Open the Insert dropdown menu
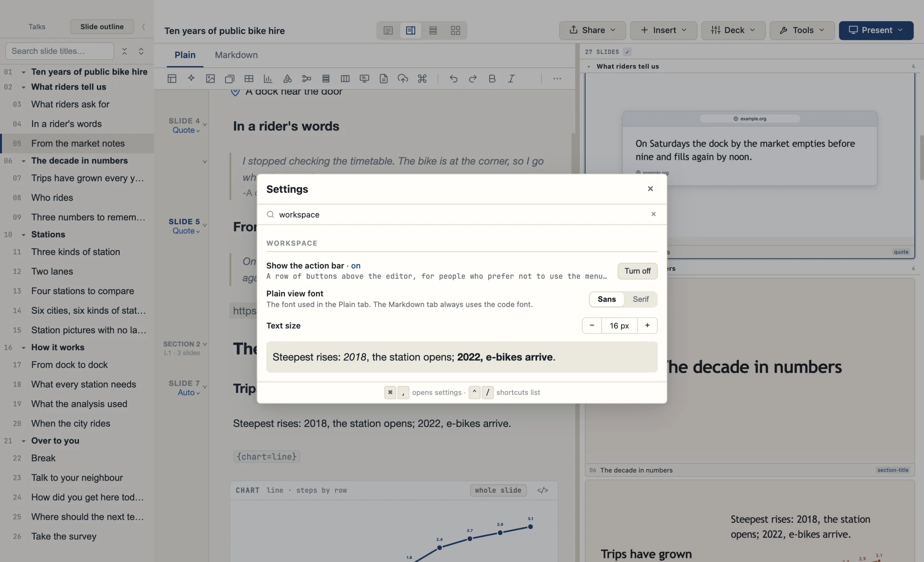924x562 pixels. [x=663, y=30]
